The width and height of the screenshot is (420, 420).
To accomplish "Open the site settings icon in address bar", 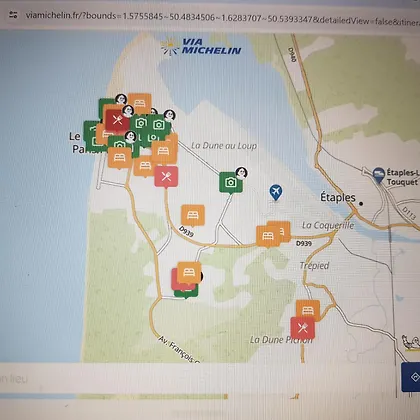I will 13,15.
